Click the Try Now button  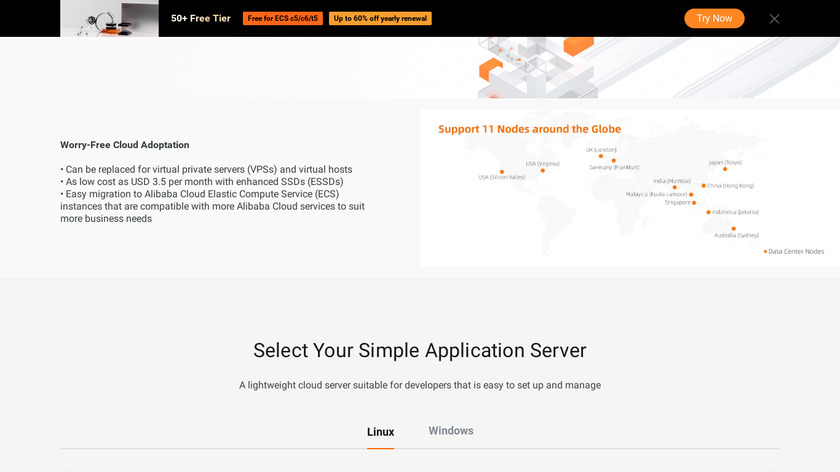[714, 18]
